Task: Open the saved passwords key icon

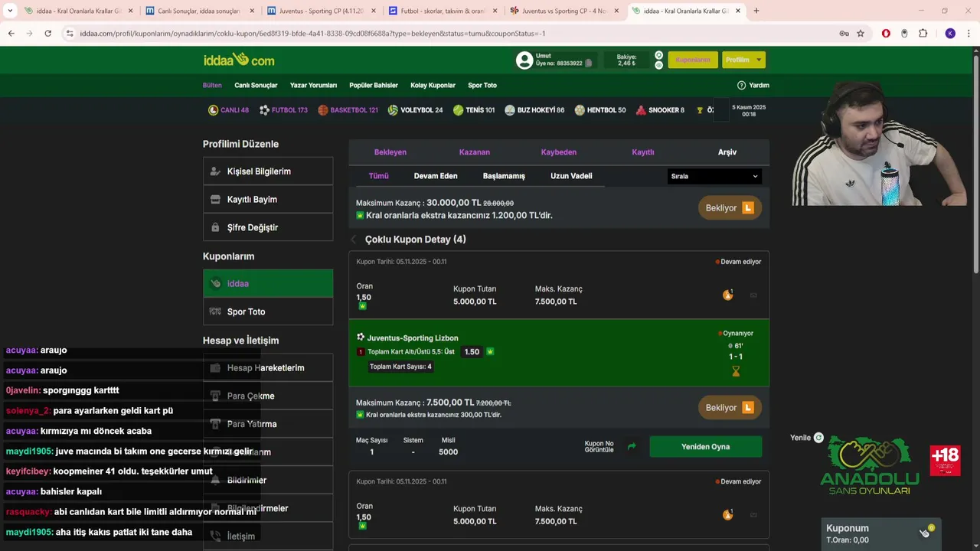Action: (x=844, y=34)
